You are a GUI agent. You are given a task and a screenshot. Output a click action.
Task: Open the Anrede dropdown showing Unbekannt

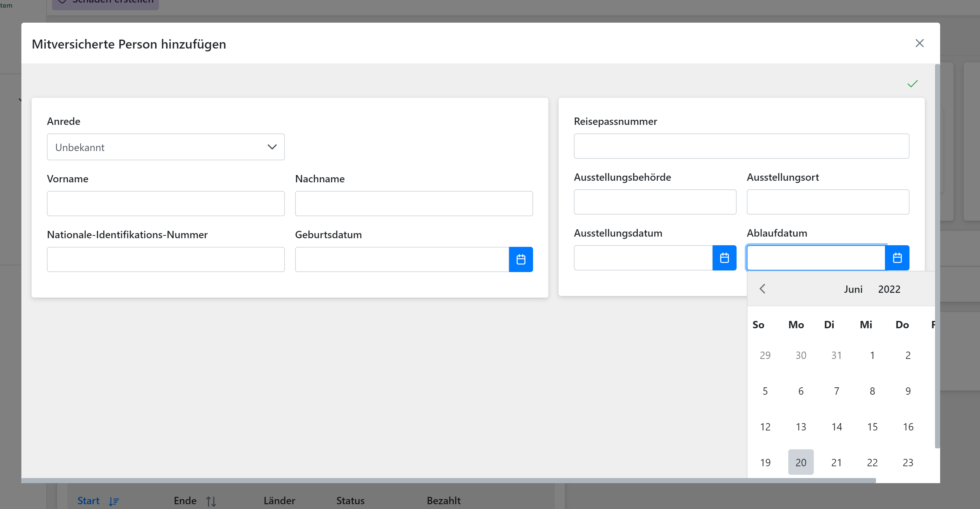coord(166,147)
